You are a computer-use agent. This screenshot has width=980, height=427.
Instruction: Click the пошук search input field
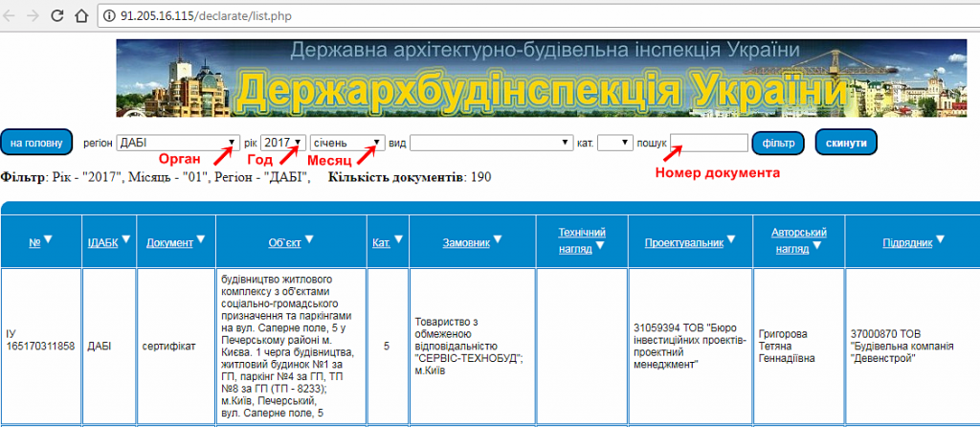tap(709, 143)
